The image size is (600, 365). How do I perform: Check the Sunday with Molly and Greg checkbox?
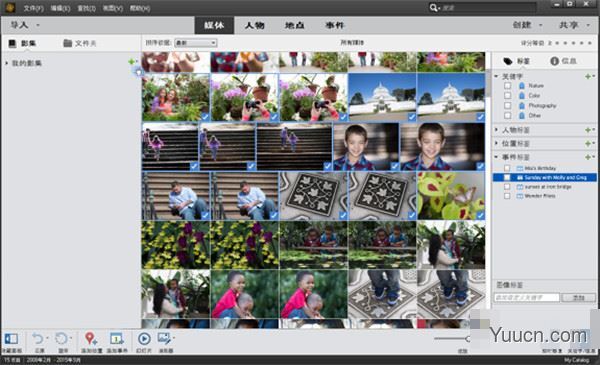[x=507, y=178]
